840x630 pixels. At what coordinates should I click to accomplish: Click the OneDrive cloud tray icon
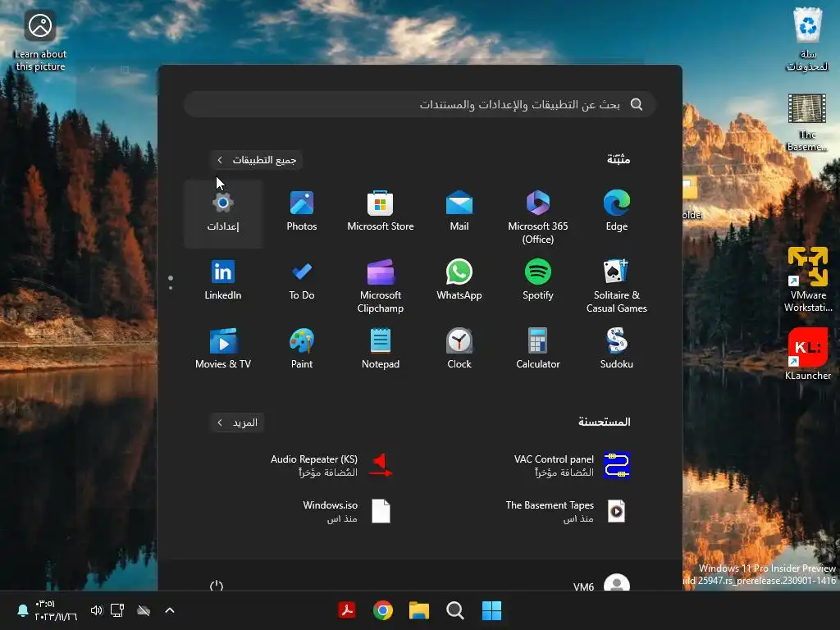[x=144, y=610]
